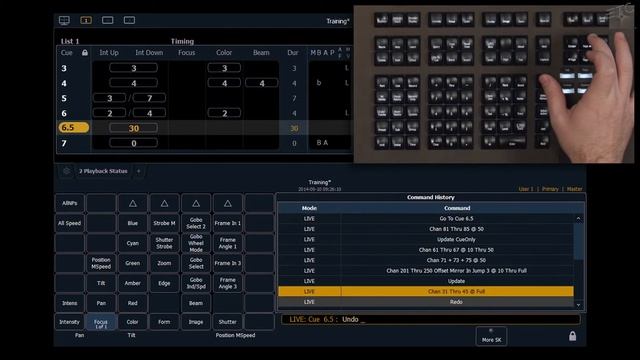The width and height of the screenshot is (640, 360).
Task: Click the More SK softkey button
Action: 491,336
